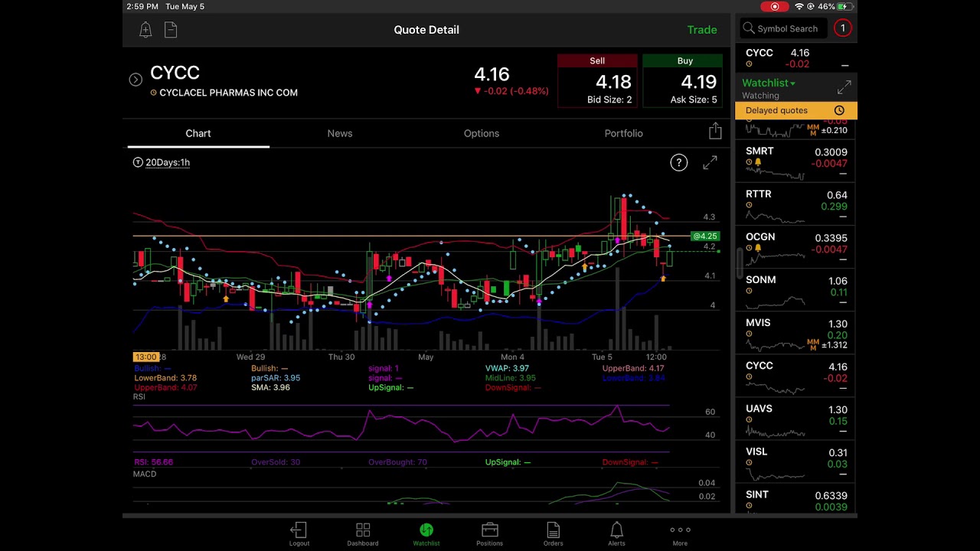Open the News tab

(x=340, y=133)
